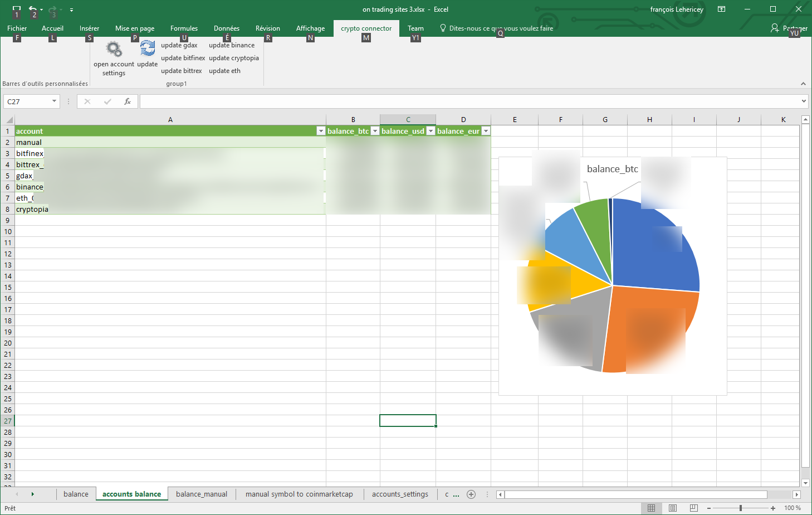Click the ribbon display options icon
Viewport: 812px width, 515px height.
pos(722,9)
